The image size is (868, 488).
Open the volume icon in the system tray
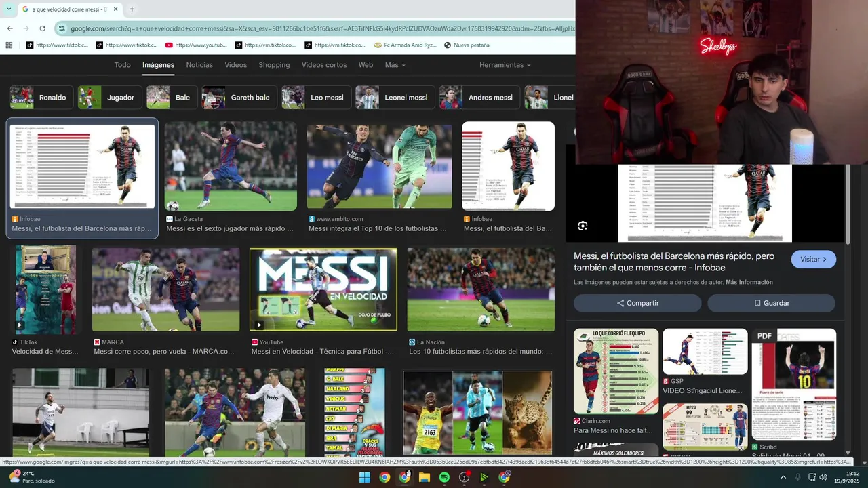click(x=823, y=477)
